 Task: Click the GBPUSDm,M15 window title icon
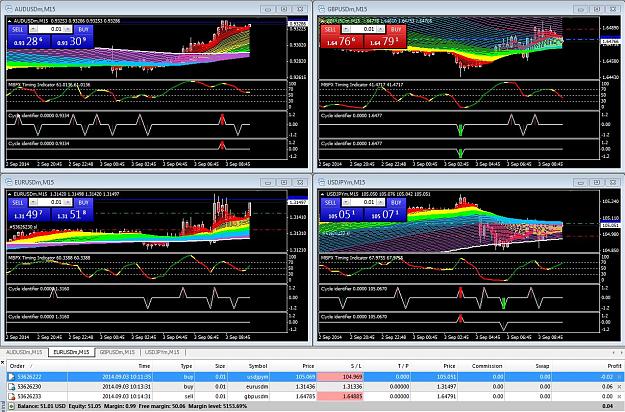(322, 9)
